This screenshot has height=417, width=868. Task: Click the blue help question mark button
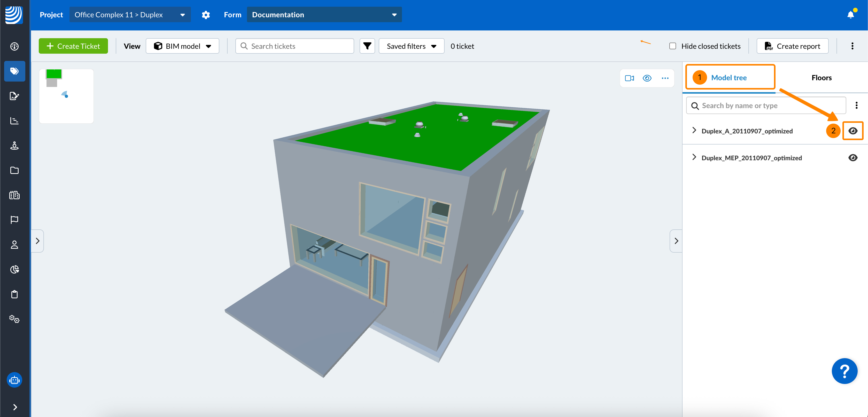(x=844, y=371)
